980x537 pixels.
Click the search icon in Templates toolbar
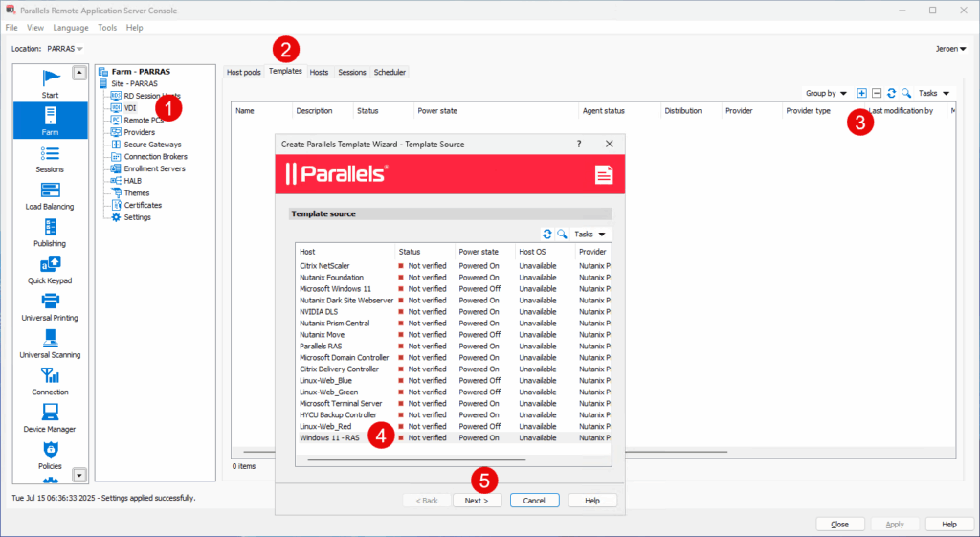pyautogui.click(x=906, y=93)
